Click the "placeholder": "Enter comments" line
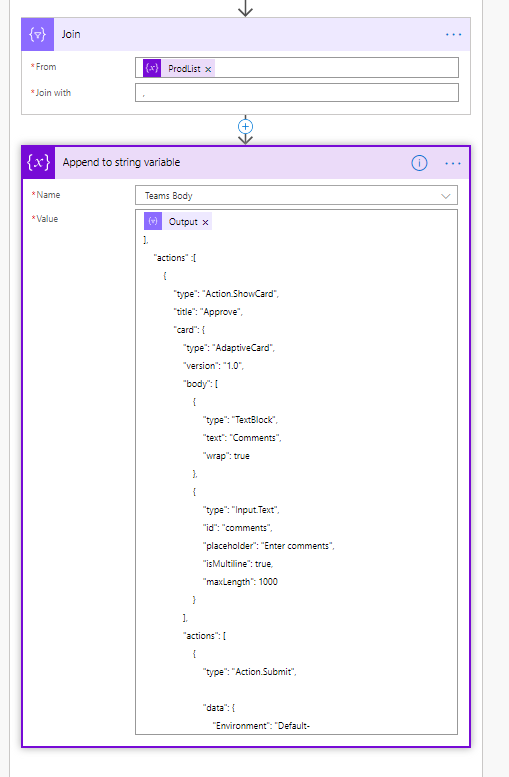 [269, 546]
